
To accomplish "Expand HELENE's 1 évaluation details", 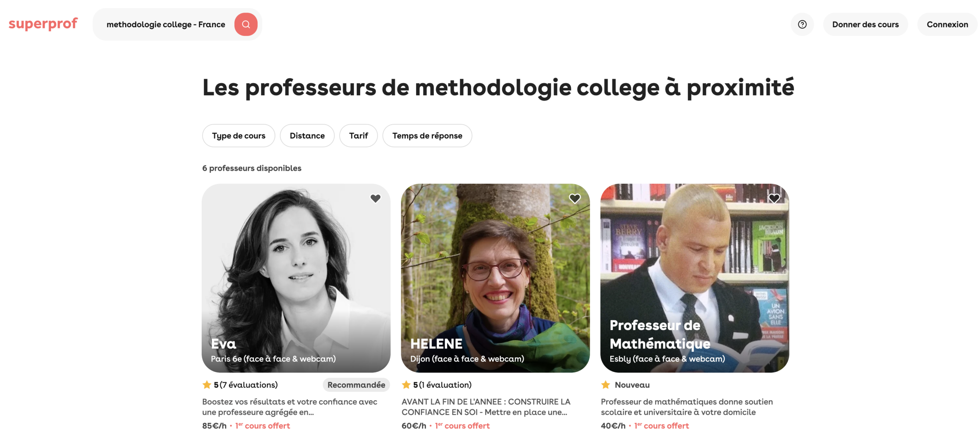I will [445, 385].
